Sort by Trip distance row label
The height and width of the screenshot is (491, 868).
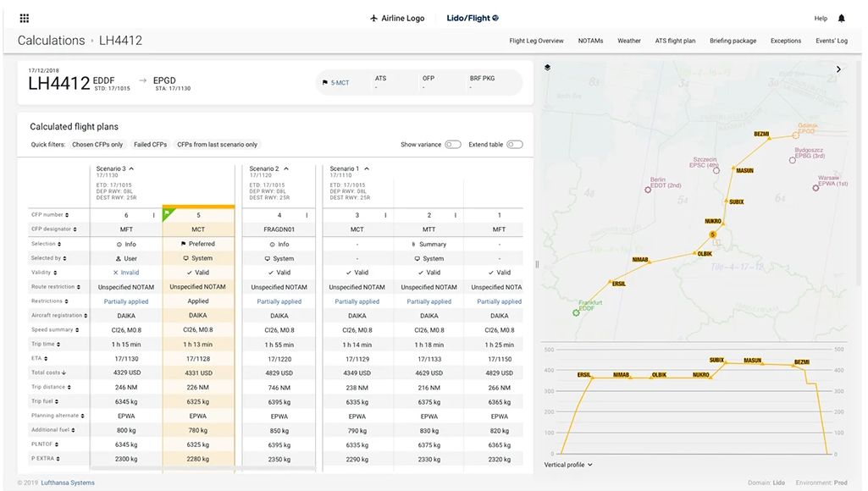click(x=51, y=387)
